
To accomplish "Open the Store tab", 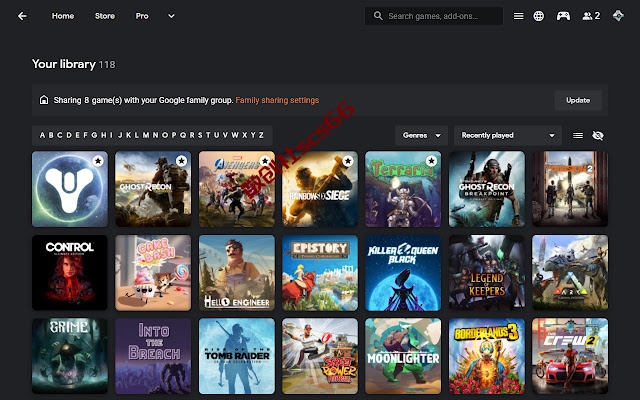I will [x=105, y=16].
